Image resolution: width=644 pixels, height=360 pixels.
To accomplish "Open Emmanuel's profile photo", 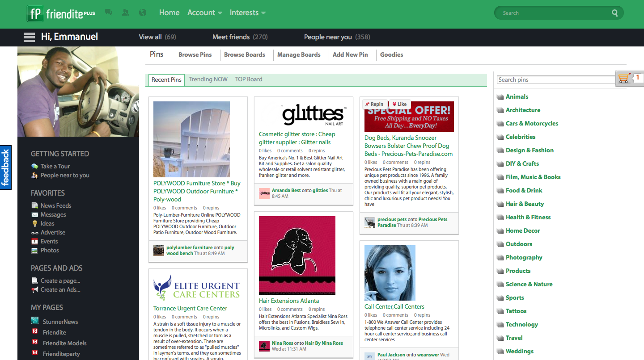I will click(x=78, y=92).
